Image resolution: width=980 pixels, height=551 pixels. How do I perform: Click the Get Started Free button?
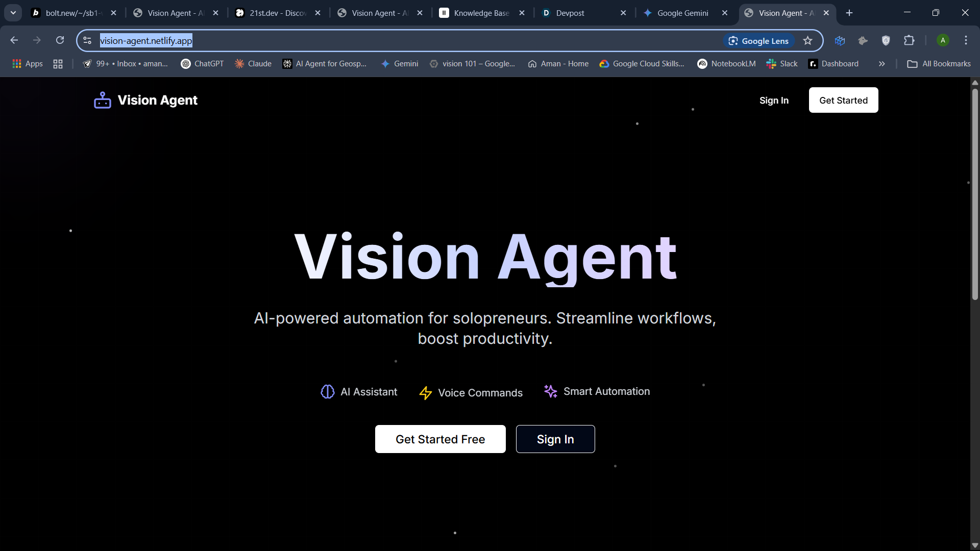pyautogui.click(x=440, y=439)
